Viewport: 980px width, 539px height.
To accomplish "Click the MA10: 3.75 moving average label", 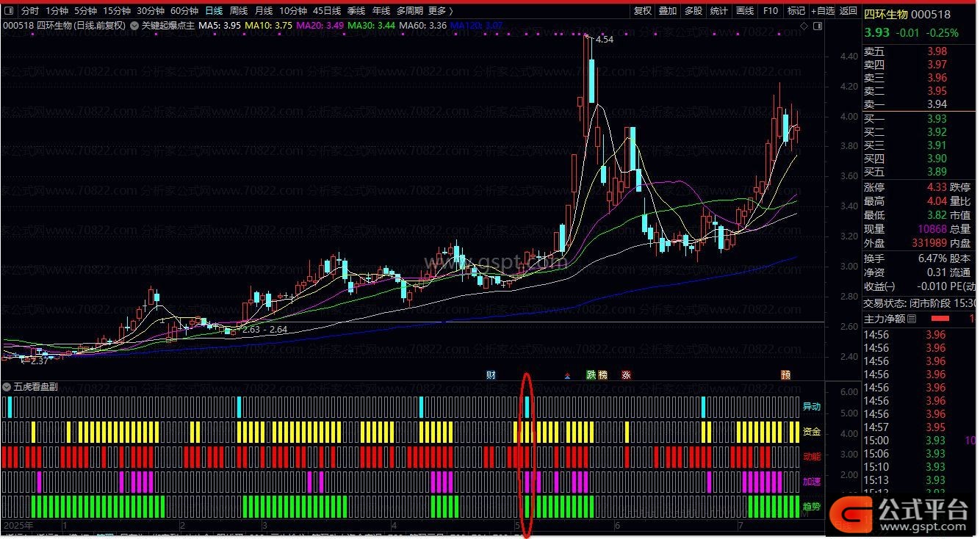I will [x=269, y=25].
